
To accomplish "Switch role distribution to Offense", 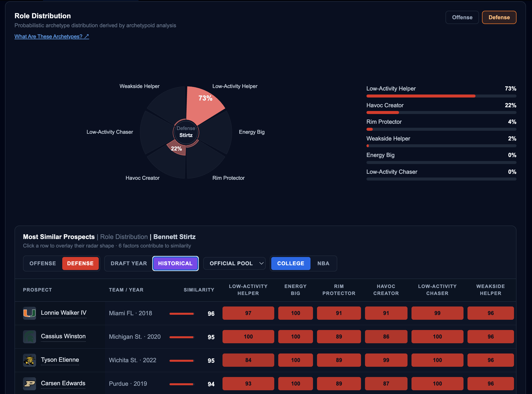I will click(462, 17).
